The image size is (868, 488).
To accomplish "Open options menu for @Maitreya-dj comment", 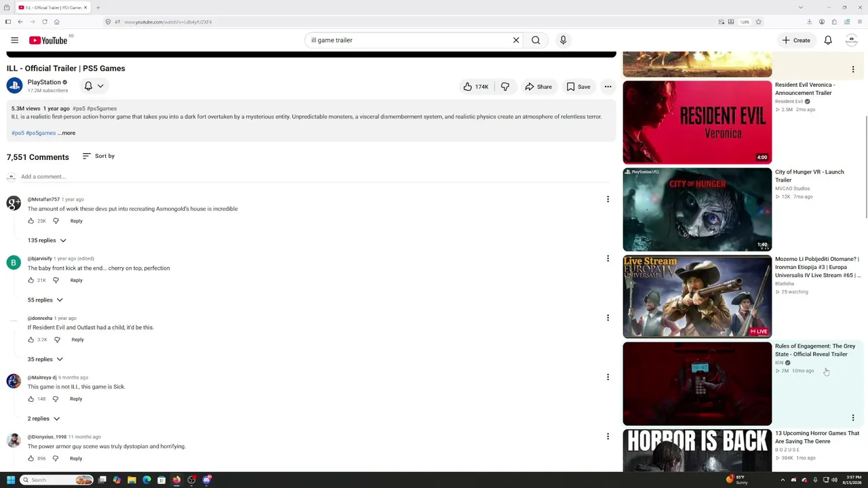I will point(608,377).
